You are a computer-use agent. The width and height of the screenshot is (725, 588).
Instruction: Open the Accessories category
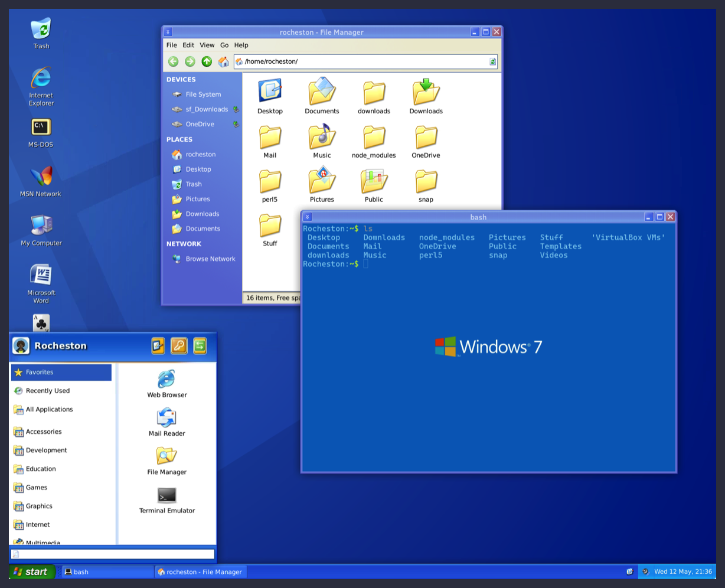(x=61, y=432)
